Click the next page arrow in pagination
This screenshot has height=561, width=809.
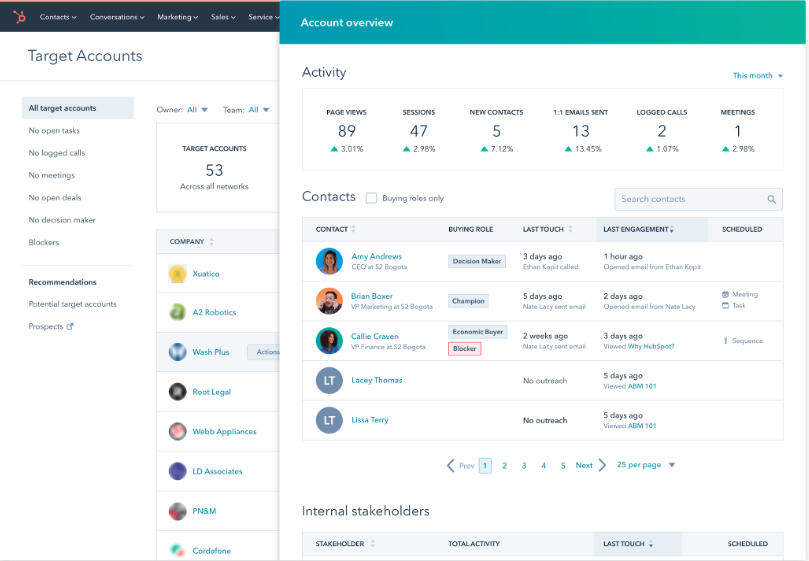(x=603, y=465)
